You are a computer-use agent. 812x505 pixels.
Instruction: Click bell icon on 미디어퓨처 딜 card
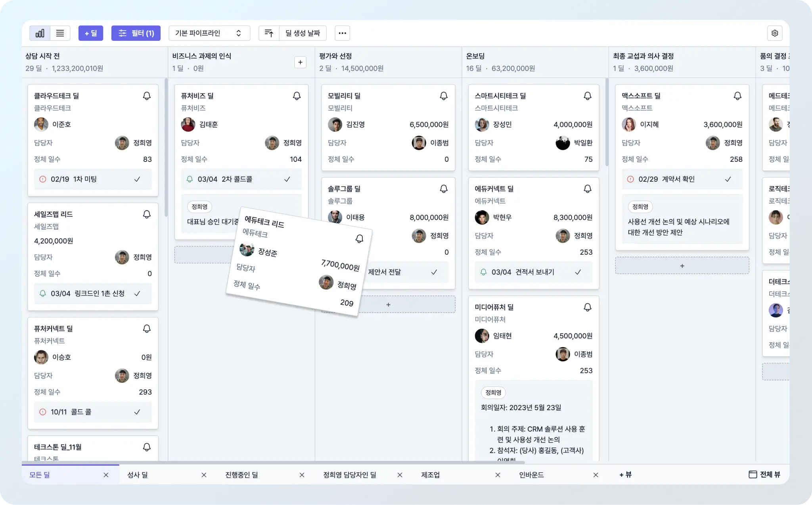pyautogui.click(x=588, y=307)
